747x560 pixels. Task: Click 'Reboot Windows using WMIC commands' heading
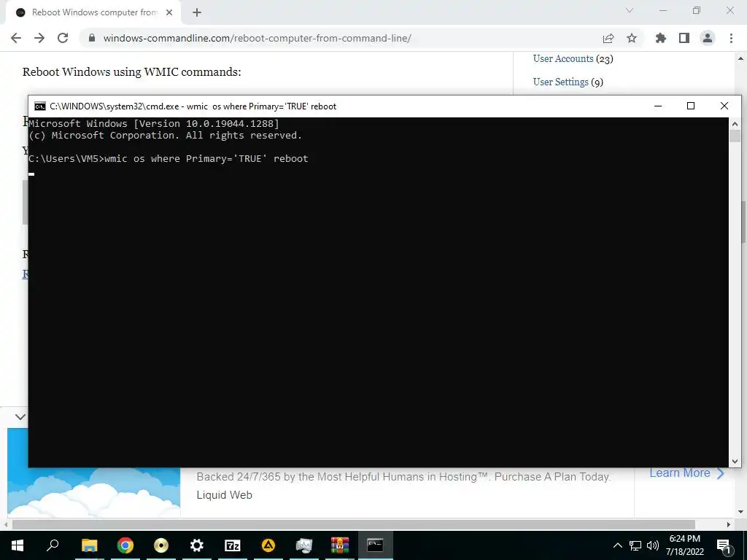[x=132, y=72]
